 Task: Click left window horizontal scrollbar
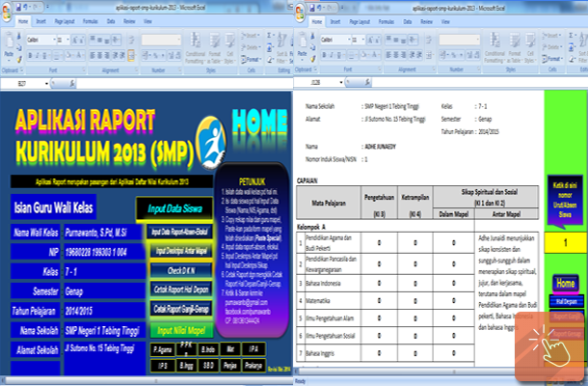click(x=147, y=381)
